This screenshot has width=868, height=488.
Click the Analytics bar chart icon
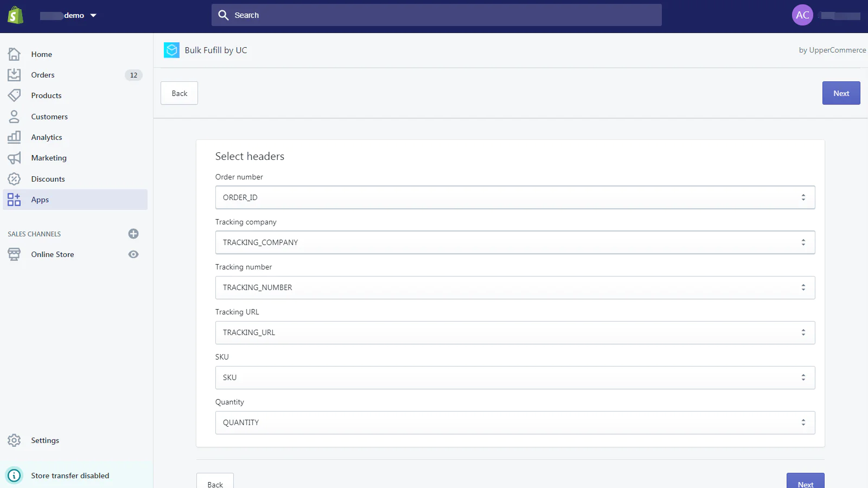point(14,137)
